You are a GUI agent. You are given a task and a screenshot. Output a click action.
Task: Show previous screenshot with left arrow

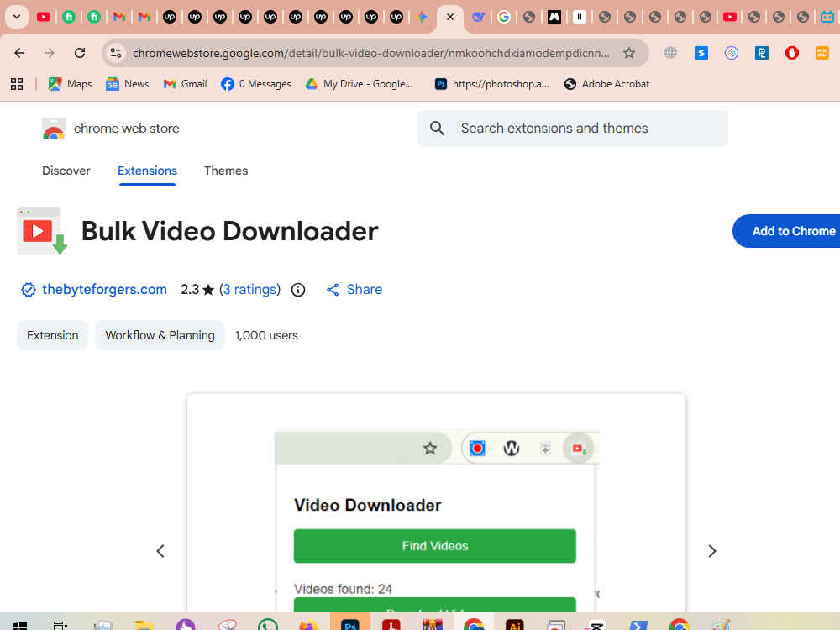click(x=160, y=551)
